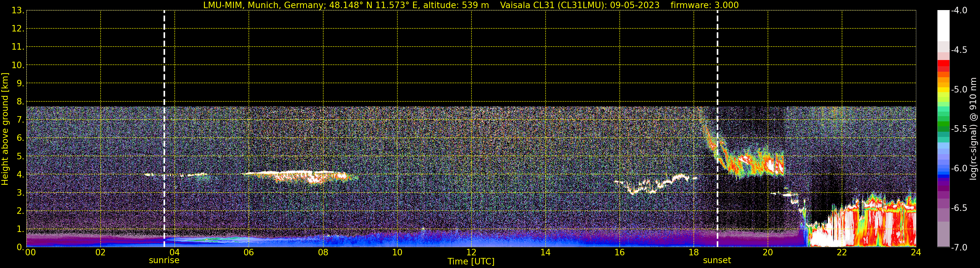980x268 pixels.
Task: Click time tick label 20
Action: pyautogui.click(x=768, y=252)
